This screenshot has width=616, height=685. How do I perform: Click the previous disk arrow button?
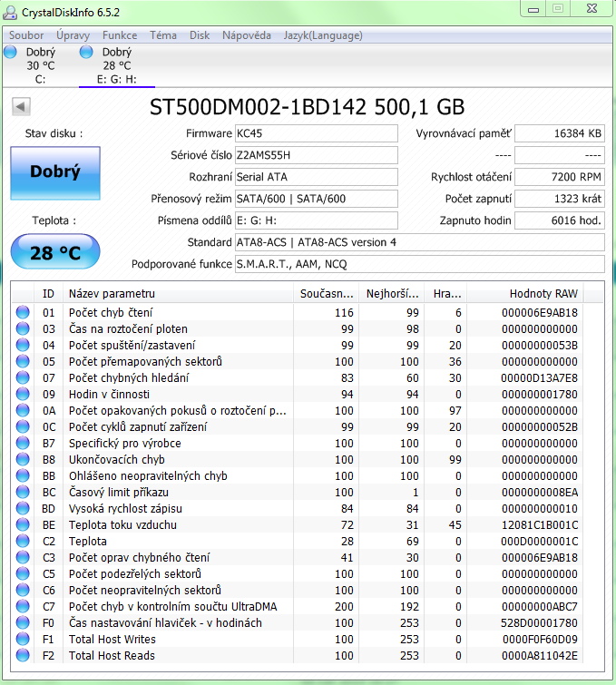click(x=21, y=106)
